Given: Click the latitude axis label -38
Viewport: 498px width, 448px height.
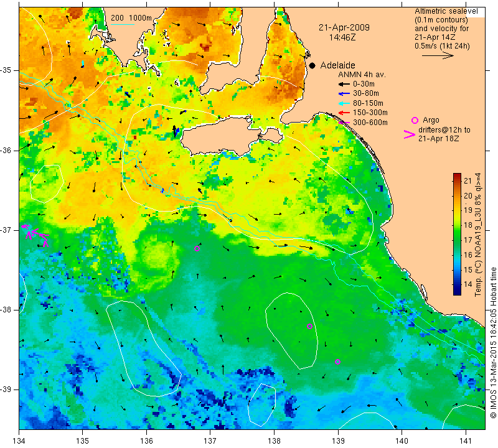Looking at the screenshot, I should tap(6, 310).
